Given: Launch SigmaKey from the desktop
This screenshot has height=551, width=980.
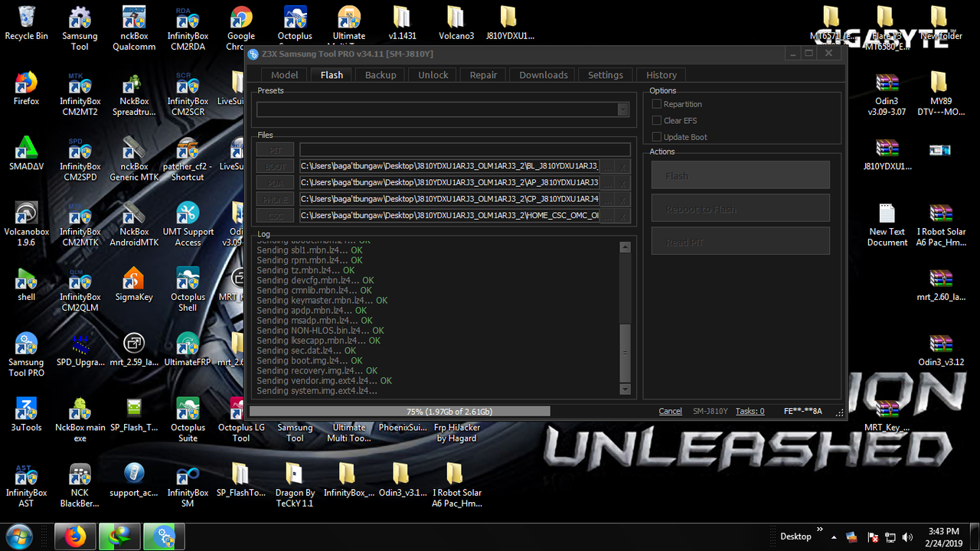Looking at the screenshot, I should (134, 284).
